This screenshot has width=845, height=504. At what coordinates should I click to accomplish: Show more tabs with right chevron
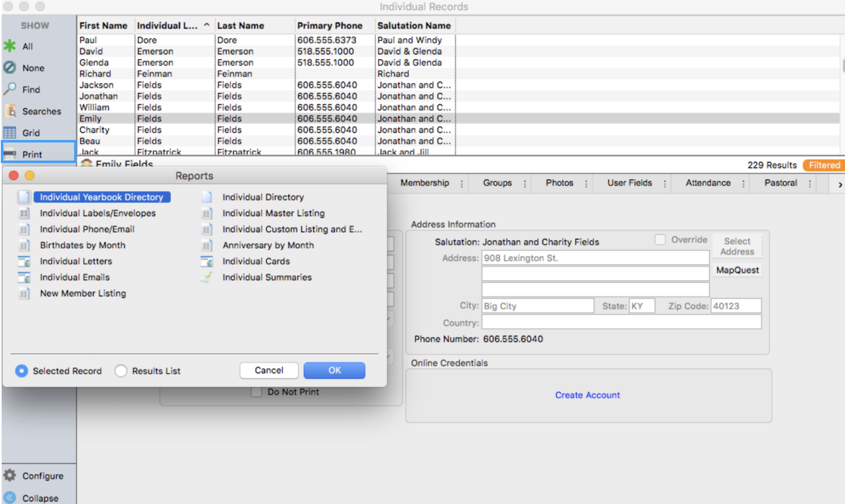(x=840, y=184)
